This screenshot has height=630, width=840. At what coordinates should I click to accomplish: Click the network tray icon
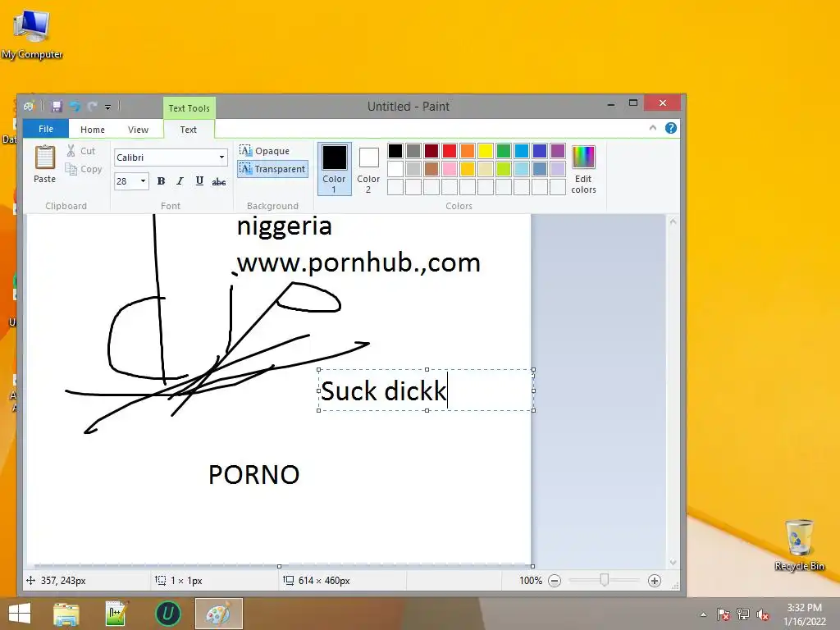click(x=743, y=614)
